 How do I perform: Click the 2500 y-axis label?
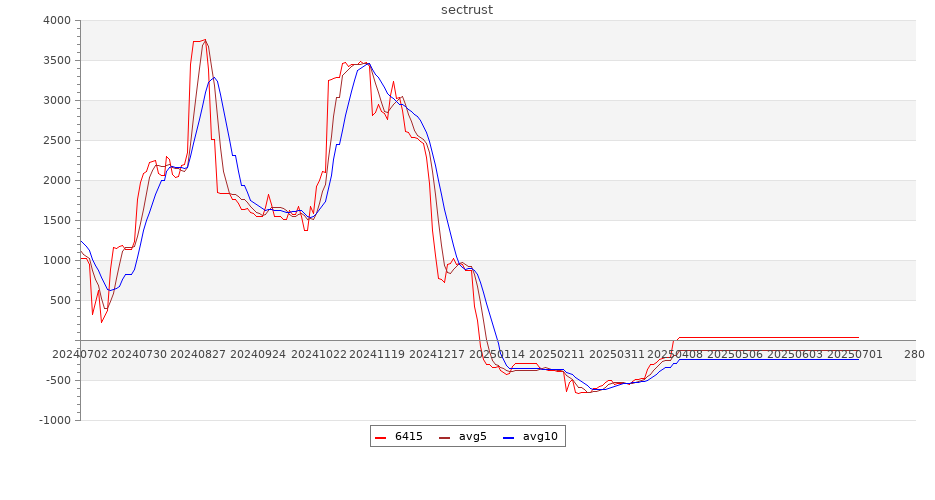(57, 141)
